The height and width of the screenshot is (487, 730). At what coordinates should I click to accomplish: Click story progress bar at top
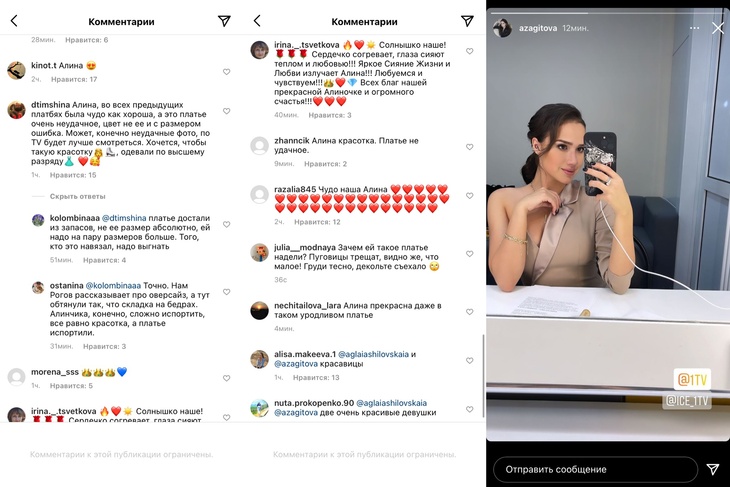608,13
